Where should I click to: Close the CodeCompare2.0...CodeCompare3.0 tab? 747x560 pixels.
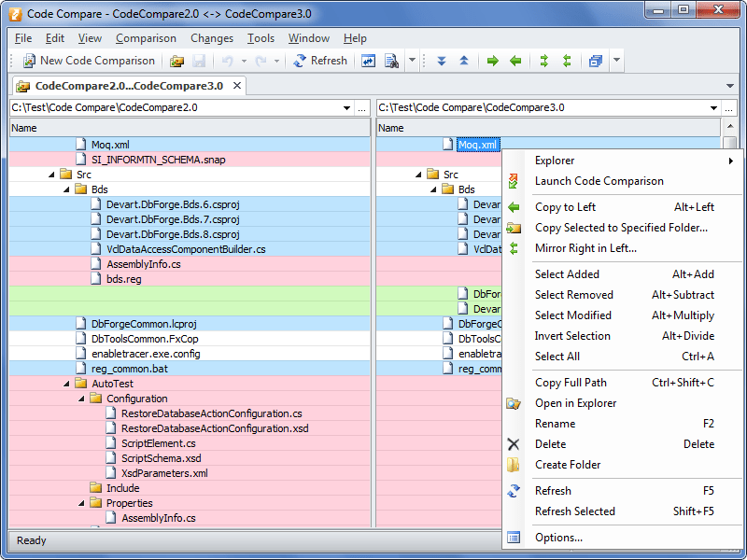237,86
